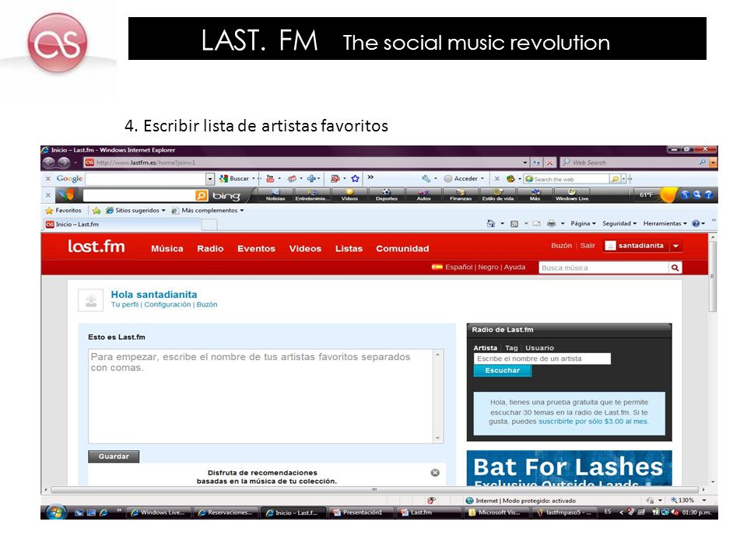Click suscribirte por sólo $3.00 al mes link
This screenshot has width=747, height=560.
593,422
